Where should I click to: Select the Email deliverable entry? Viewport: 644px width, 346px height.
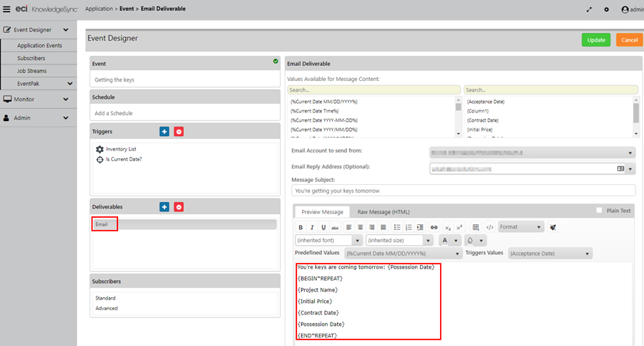(185, 224)
